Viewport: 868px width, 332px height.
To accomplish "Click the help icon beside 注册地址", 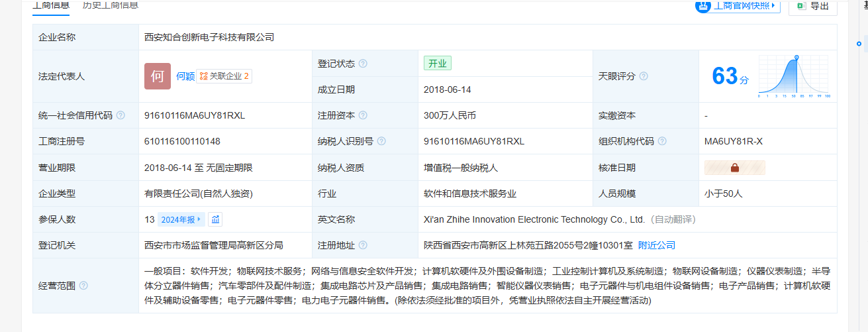I will coord(363,245).
